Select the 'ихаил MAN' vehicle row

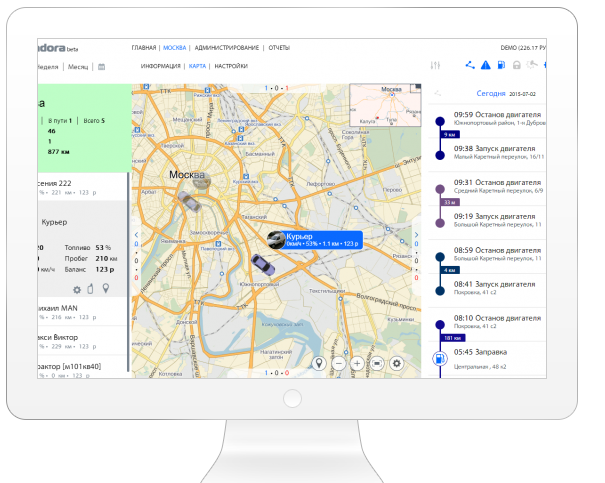pyautogui.click(x=83, y=312)
